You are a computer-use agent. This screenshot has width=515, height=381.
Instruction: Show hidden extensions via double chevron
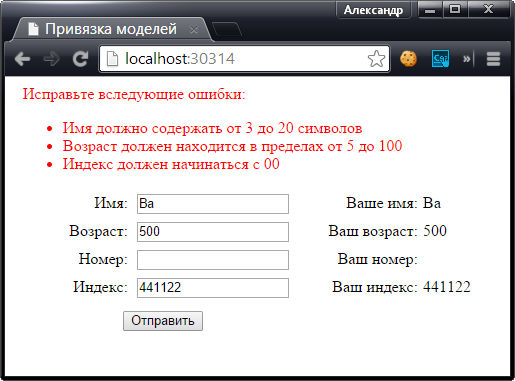click(x=467, y=59)
